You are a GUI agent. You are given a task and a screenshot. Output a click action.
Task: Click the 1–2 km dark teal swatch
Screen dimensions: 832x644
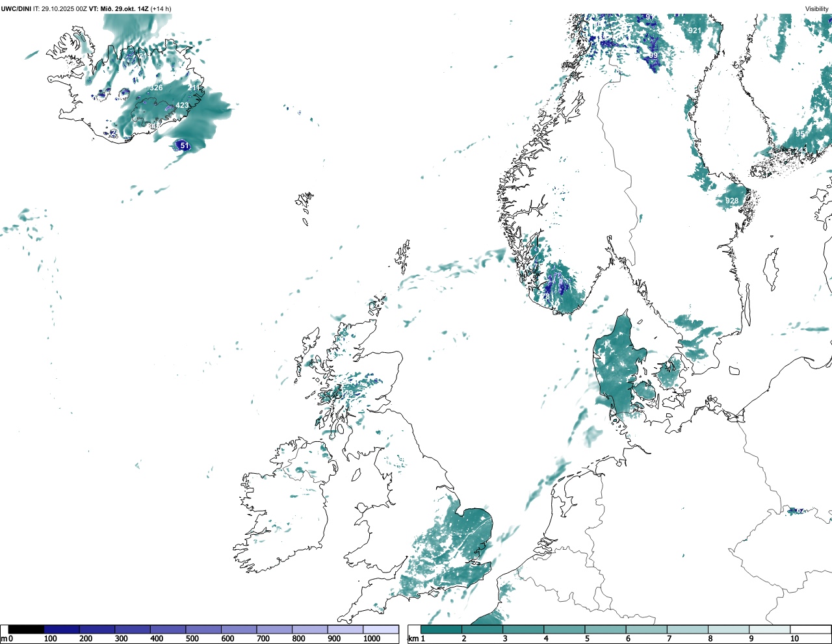(441, 629)
